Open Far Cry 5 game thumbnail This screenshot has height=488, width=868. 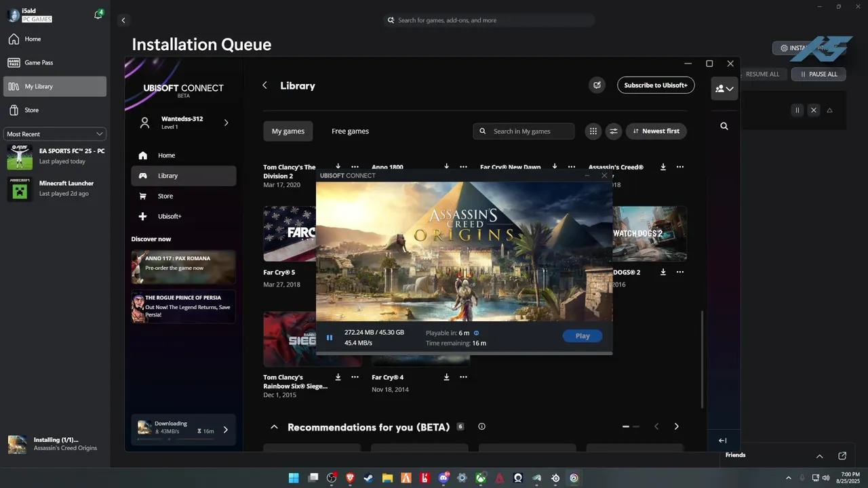[x=290, y=234]
